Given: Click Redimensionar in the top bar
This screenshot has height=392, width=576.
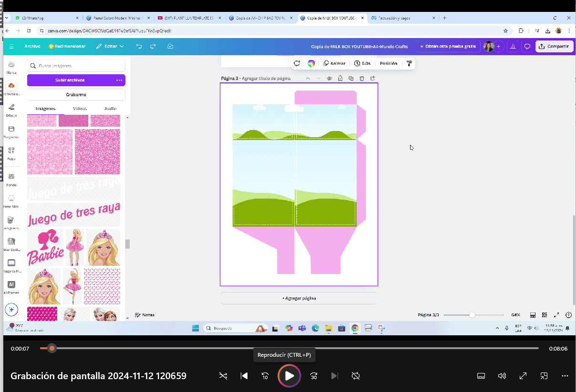Looking at the screenshot, I should point(67,46).
